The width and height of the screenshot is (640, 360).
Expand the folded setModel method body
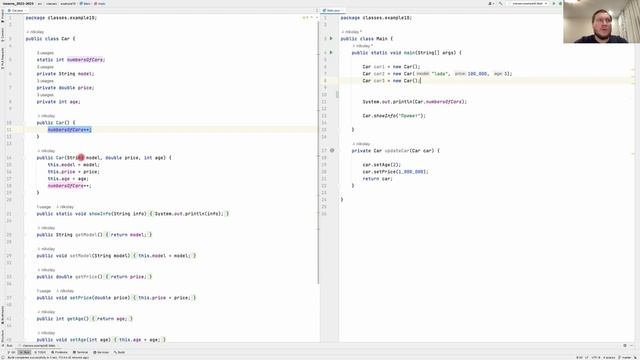(164, 256)
